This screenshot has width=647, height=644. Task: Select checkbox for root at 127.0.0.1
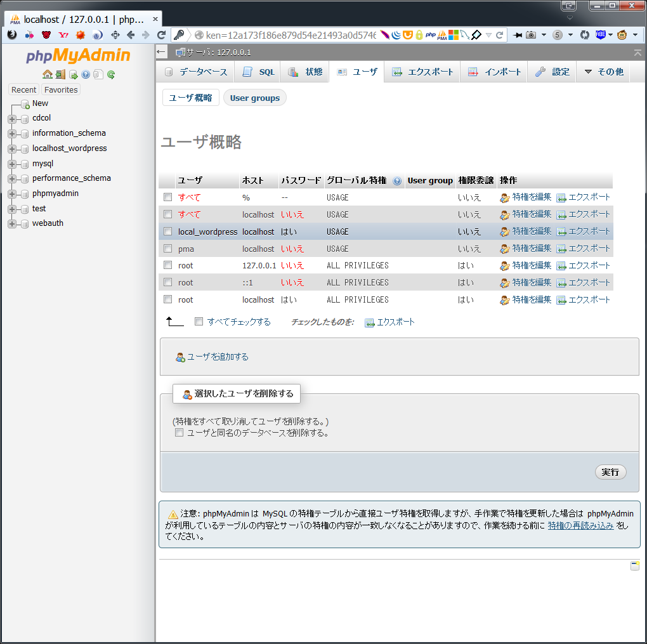(167, 265)
